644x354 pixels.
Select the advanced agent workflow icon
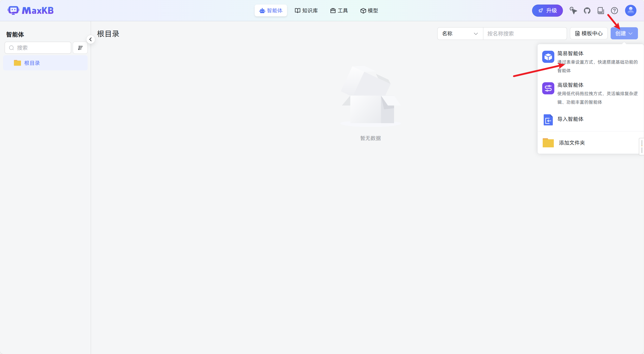[548, 88]
